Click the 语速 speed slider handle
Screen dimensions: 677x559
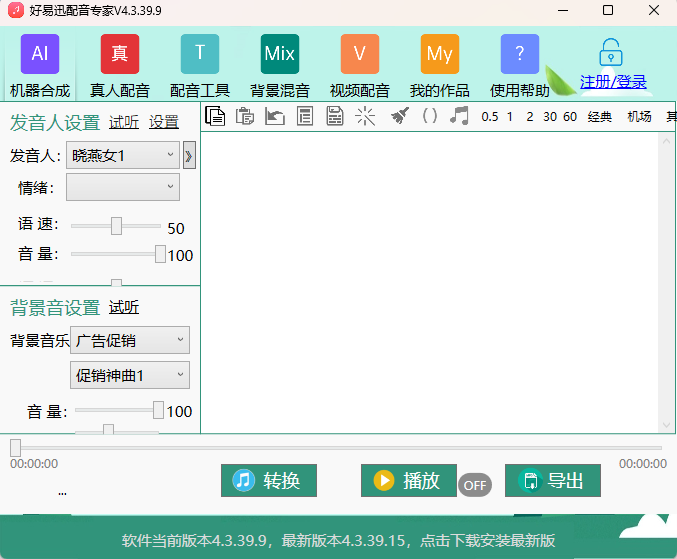coord(116,226)
